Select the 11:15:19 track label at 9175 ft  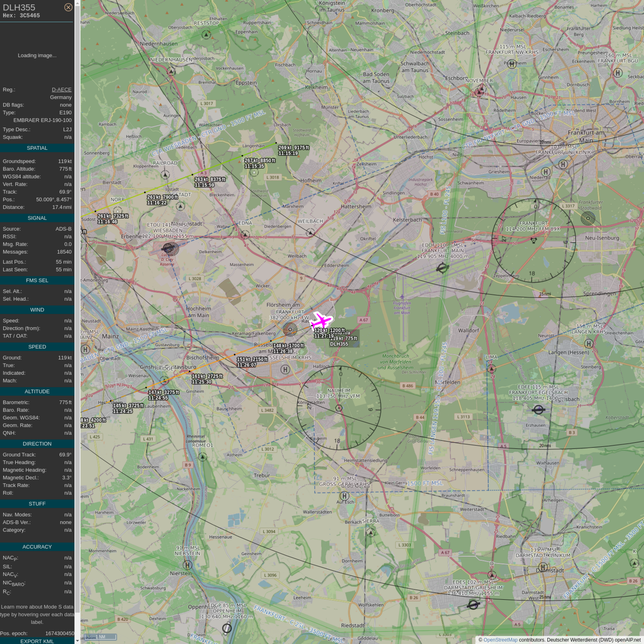293,150
